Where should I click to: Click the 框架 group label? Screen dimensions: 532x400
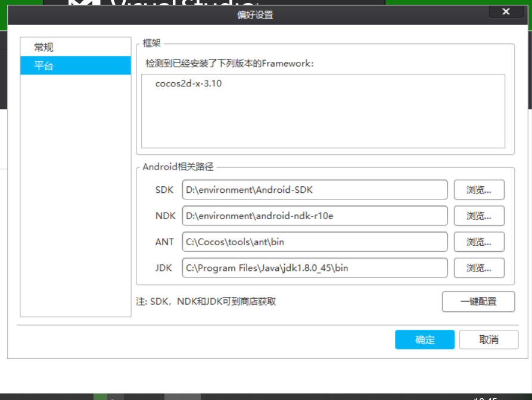(x=151, y=43)
